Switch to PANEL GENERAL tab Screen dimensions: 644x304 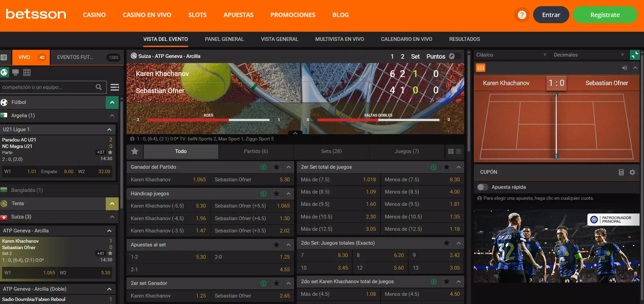coord(224,39)
